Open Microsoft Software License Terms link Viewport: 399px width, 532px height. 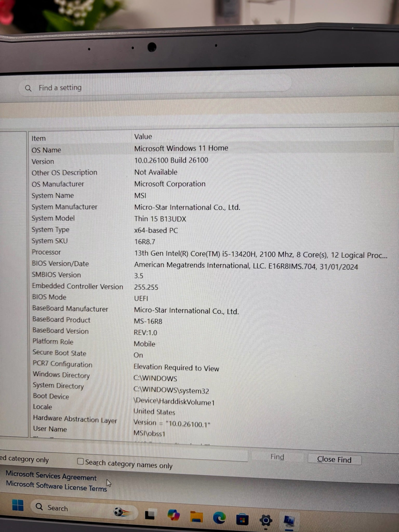coord(56,486)
